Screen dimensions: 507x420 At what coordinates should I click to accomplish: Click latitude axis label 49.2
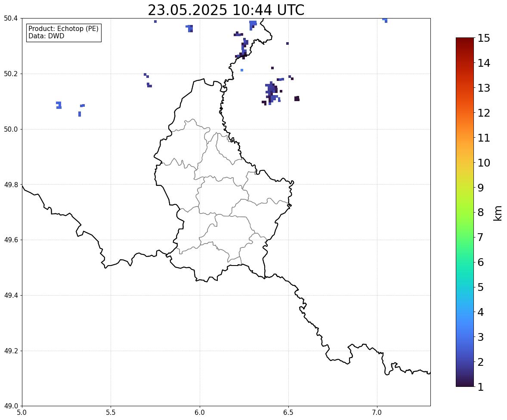[x=11, y=351]
